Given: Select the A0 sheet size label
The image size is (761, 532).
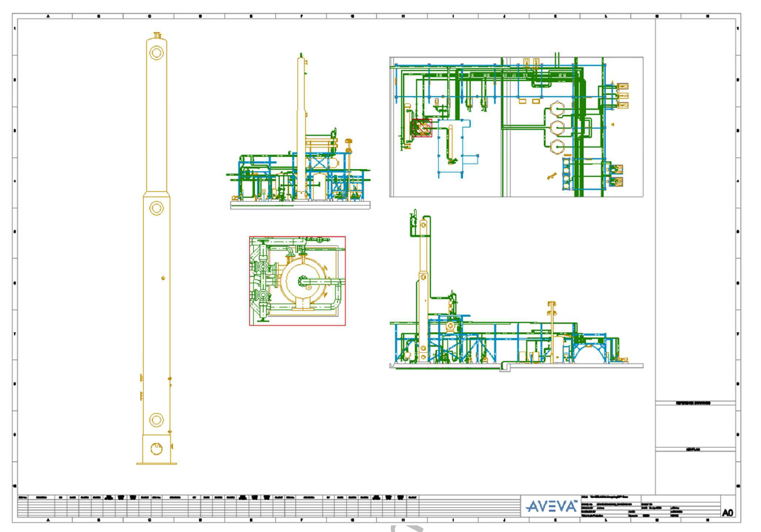Looking at the screenshot, I should [x=728, y=513].
